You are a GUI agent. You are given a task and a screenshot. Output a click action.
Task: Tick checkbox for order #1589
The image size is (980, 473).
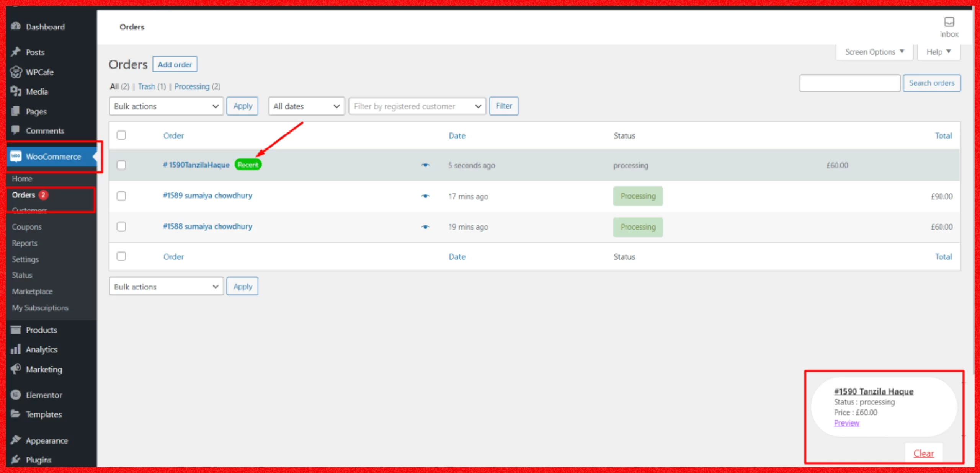tap(121, 196)
